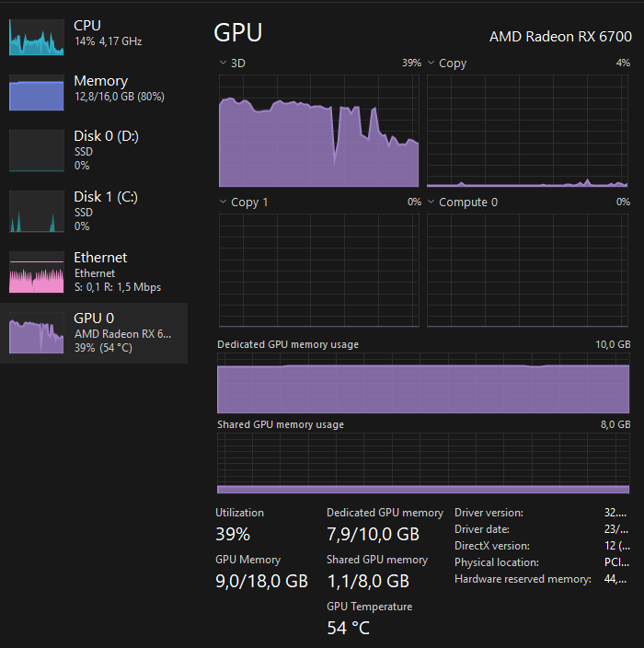The height and width of the screenshot is (648, 644).
Task: Open Disk 1 (C:) performance view
Action: [x=94, y=211]
